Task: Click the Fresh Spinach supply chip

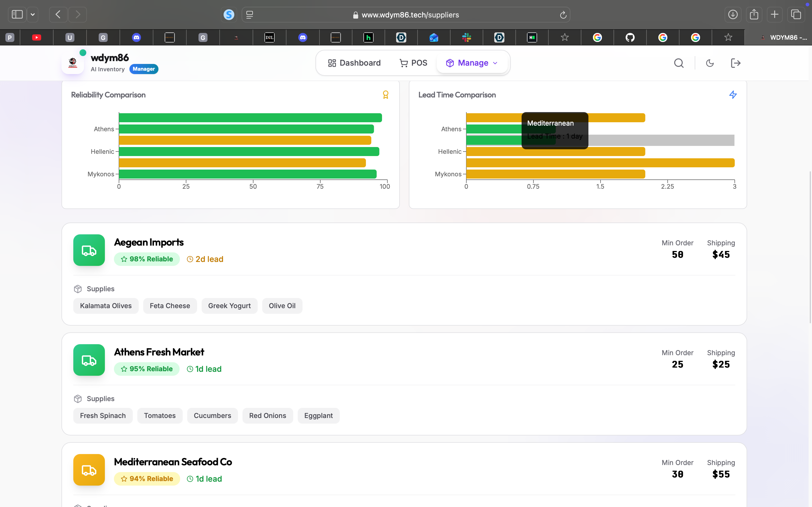Action: pyautogui.click(x=103, y=415)
